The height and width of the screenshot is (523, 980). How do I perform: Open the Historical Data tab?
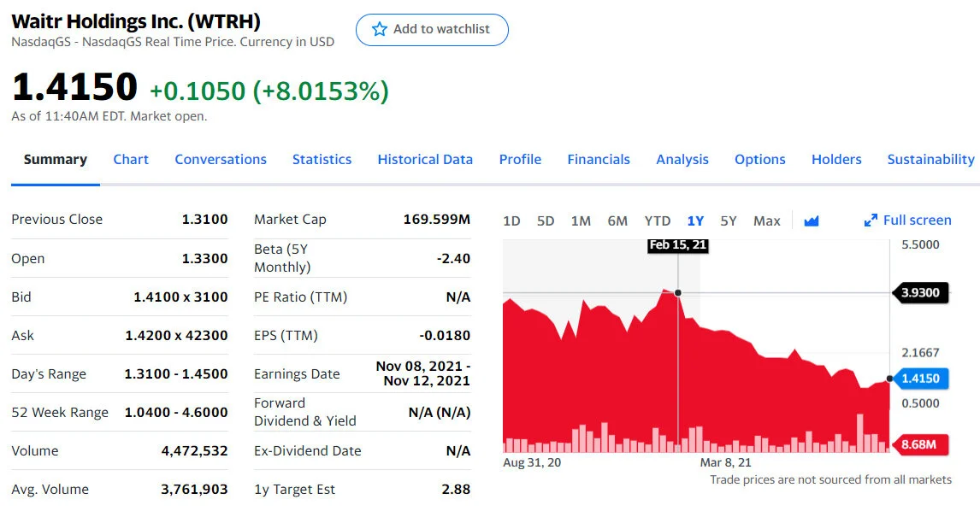(425, 159)
